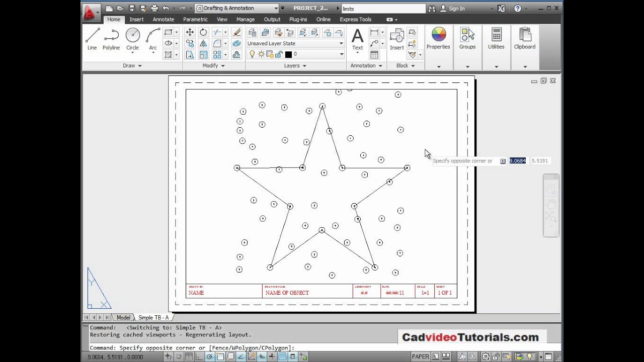
Task: Choose the Copy tool in Modify panel
Action: point(190,44)
